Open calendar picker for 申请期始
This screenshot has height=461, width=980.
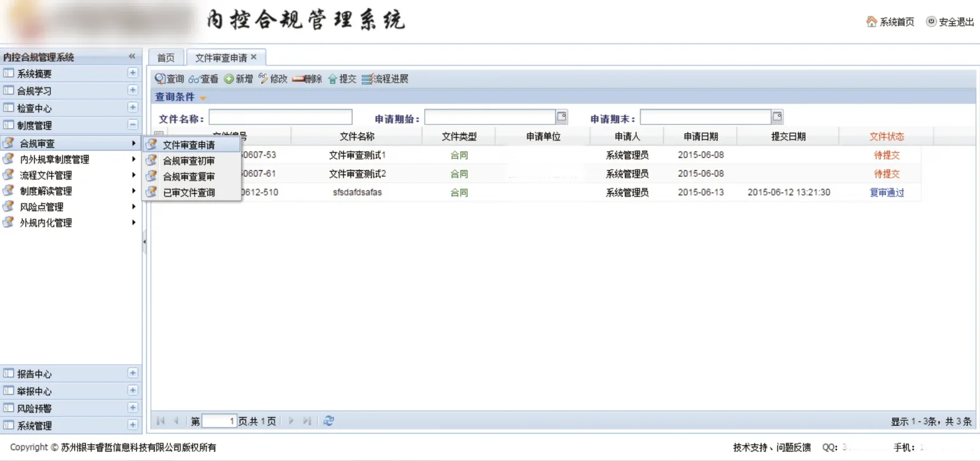pos(561,117)
